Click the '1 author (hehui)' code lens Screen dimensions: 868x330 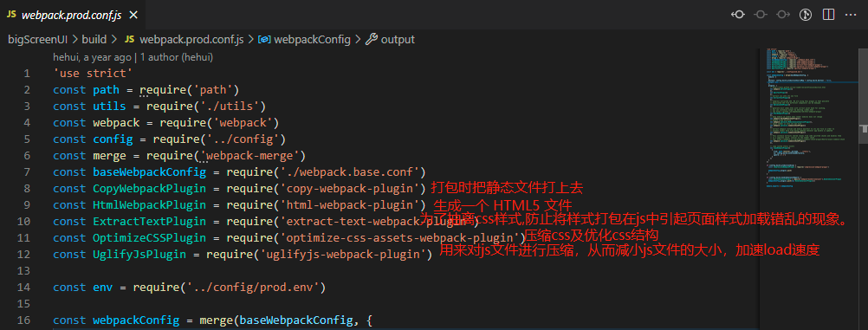pos(177,57)
